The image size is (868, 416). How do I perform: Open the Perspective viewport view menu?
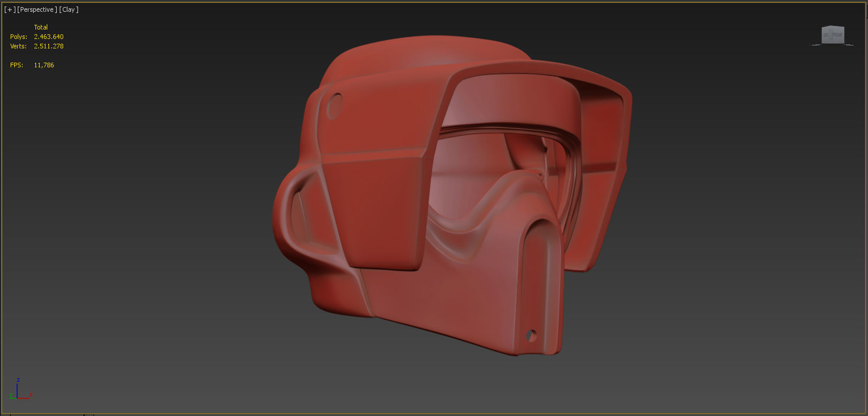[37, 9]
